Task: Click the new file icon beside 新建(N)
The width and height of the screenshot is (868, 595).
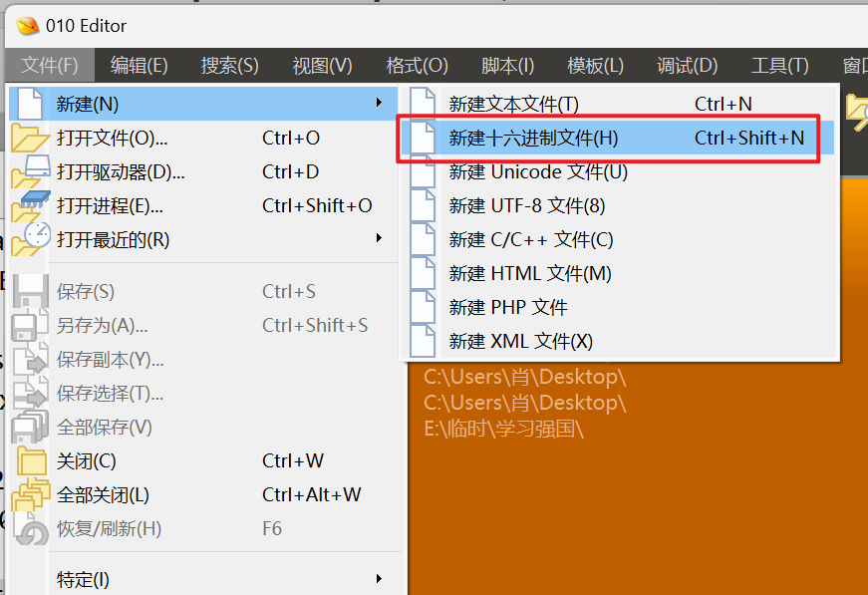Action: pos(29,103)
